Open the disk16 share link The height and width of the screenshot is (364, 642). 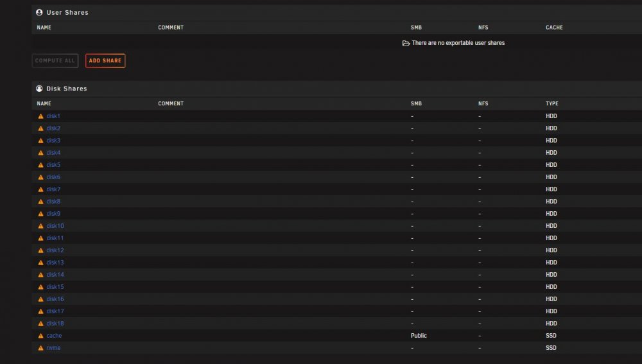coord(55,299)
